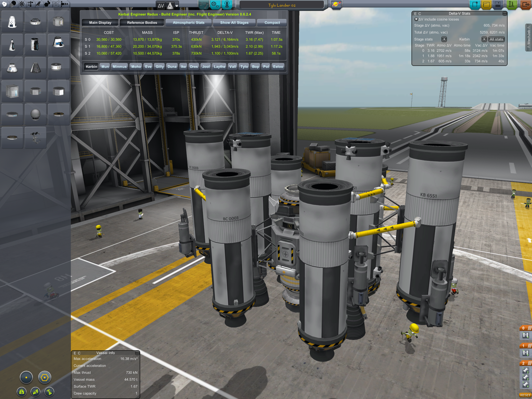This screenshot has width=532, height=399.
Task: Edit the Tylo Lander 02 vessel name
Action: [282, 5]
